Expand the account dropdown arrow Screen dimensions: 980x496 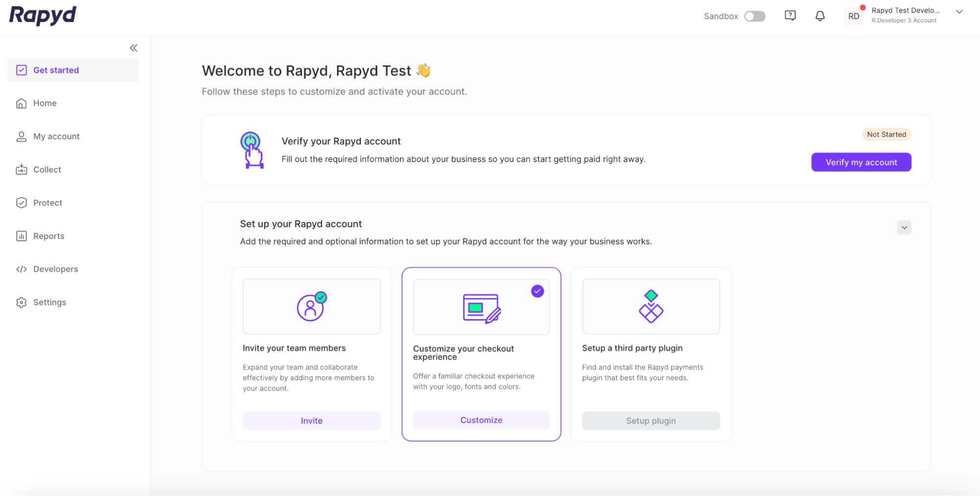(959, 12)
